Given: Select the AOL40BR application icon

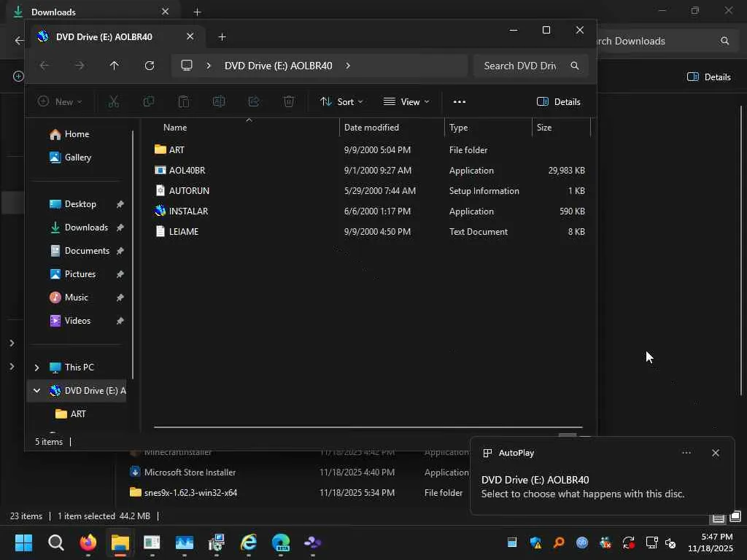Looking at the screenshot, I should [x=160, y=170].
